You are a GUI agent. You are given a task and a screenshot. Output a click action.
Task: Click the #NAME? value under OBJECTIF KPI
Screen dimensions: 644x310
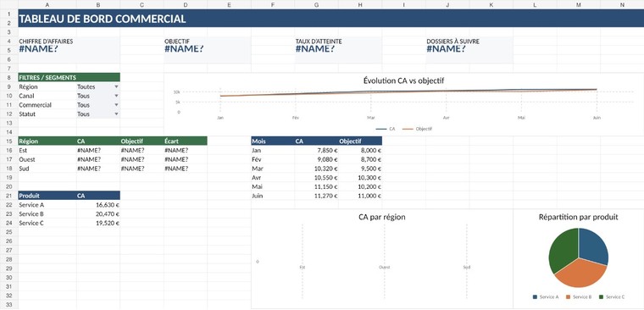pos(184,49)
